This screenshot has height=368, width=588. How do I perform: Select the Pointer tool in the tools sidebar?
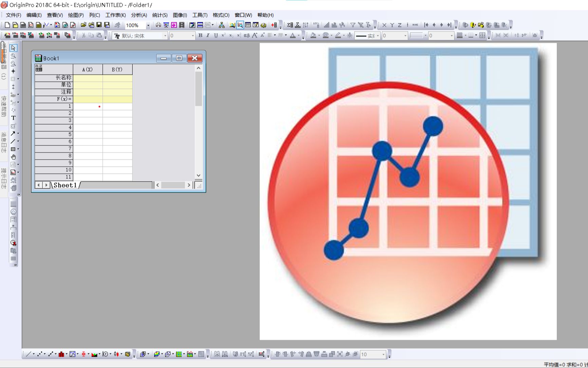pyautogui.click(x=14, y=48)
